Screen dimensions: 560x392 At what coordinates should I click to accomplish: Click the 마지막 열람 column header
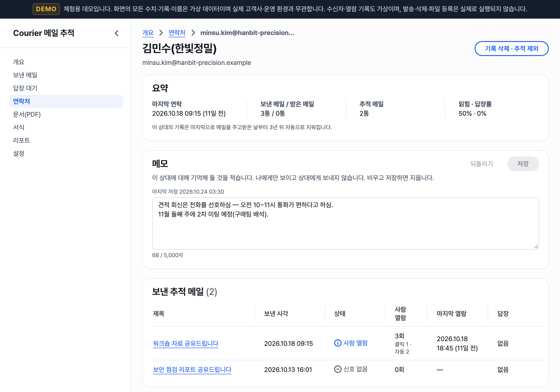[x=451, y=314]
